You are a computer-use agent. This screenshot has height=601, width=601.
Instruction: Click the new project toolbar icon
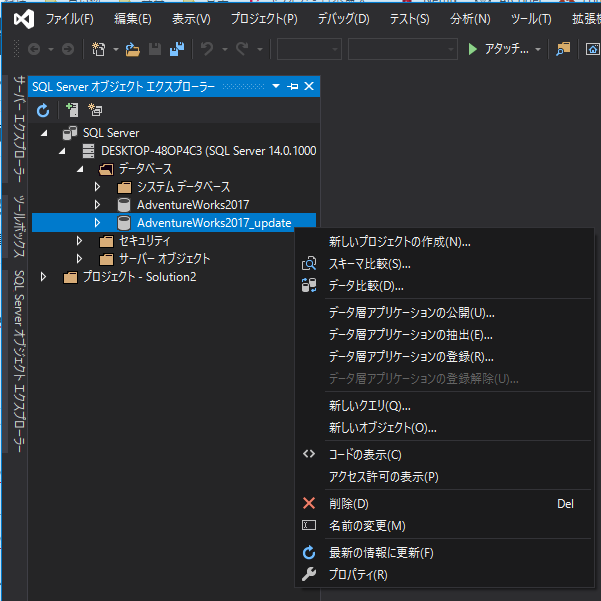tap(99, 49)
